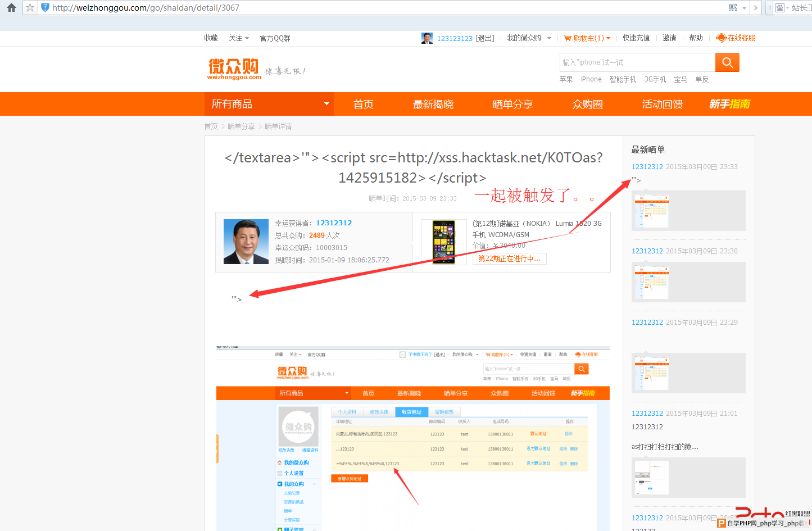Click breadcrumb 晒单分享

pos(241,126)
